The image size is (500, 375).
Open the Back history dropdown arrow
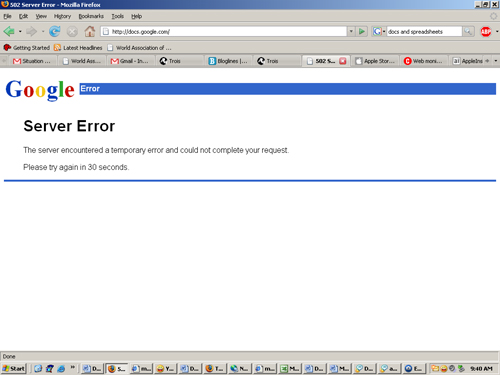click(x=20, y=32)
